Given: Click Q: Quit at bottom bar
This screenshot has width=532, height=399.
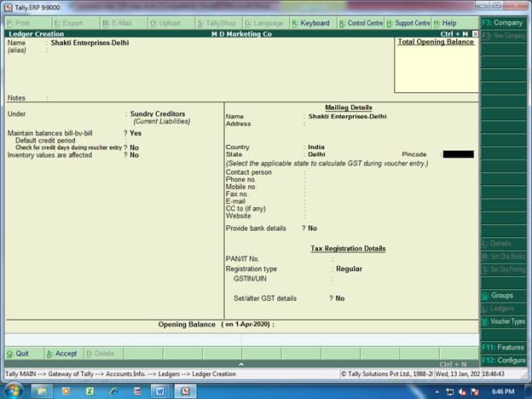Looking at the screenshot, I should (x=25, y=354).
